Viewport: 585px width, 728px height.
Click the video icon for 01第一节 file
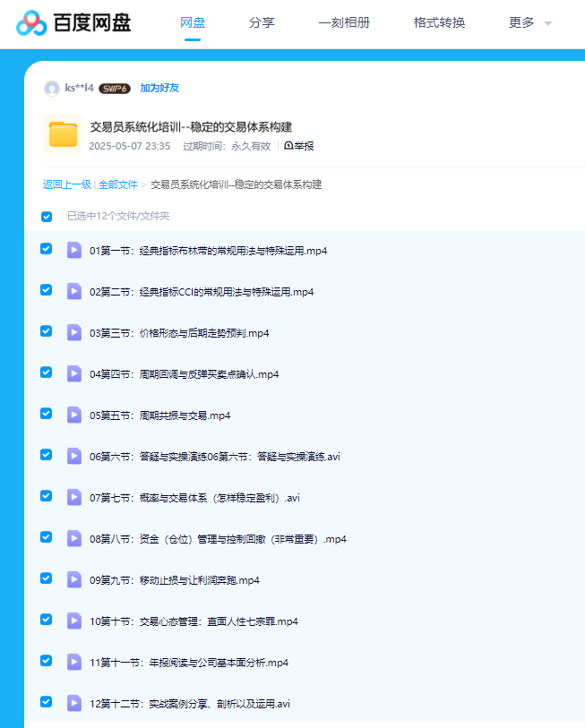click(x=75, y=250)
